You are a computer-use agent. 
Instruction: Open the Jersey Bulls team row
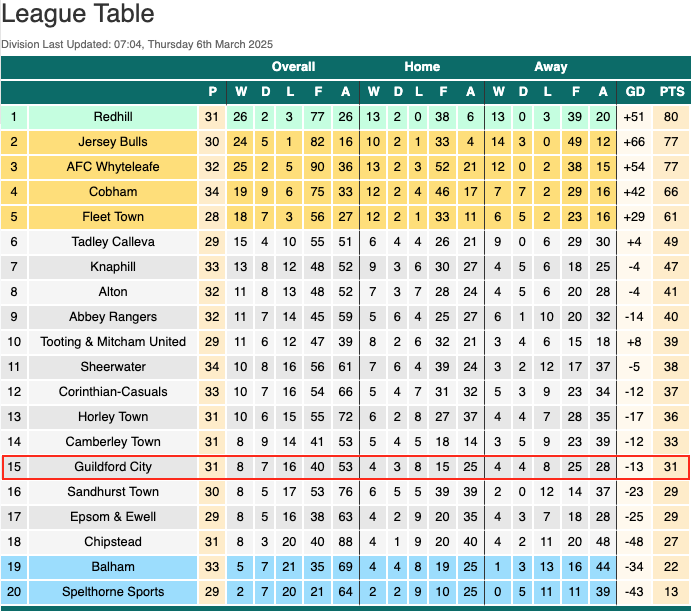tap(345, 142)
